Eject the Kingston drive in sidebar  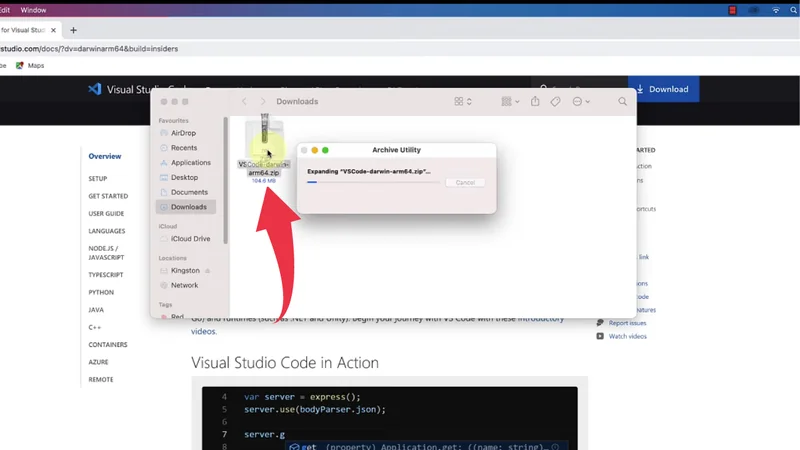[208, 271]
